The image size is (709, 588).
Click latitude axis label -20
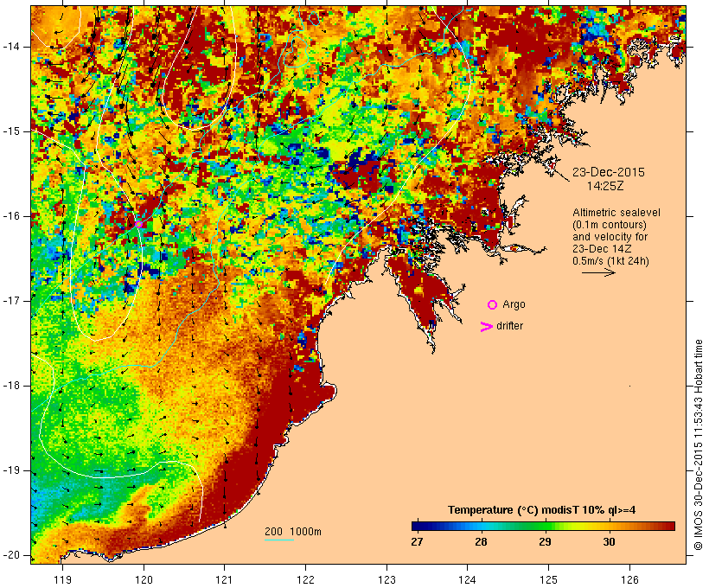pos(11,555)
